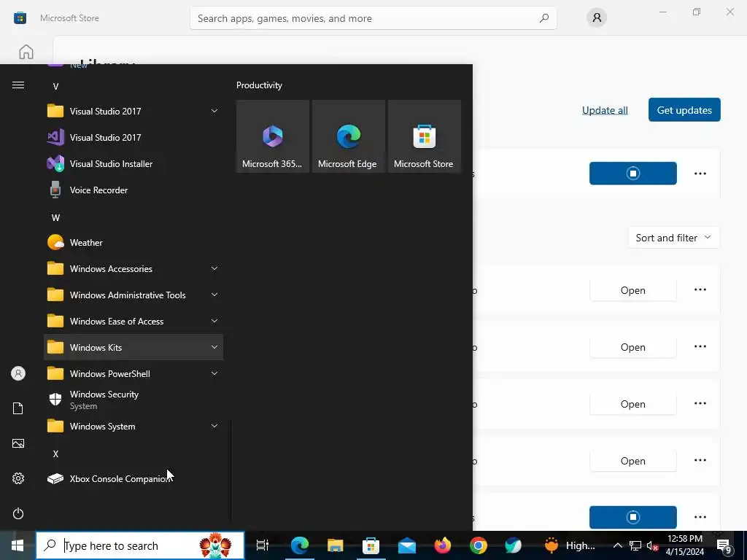The height and width of the screenshot is (560, 747).
Task: Open more options beside top stop button
Action: pyautogui.click(x=700, y=174)
